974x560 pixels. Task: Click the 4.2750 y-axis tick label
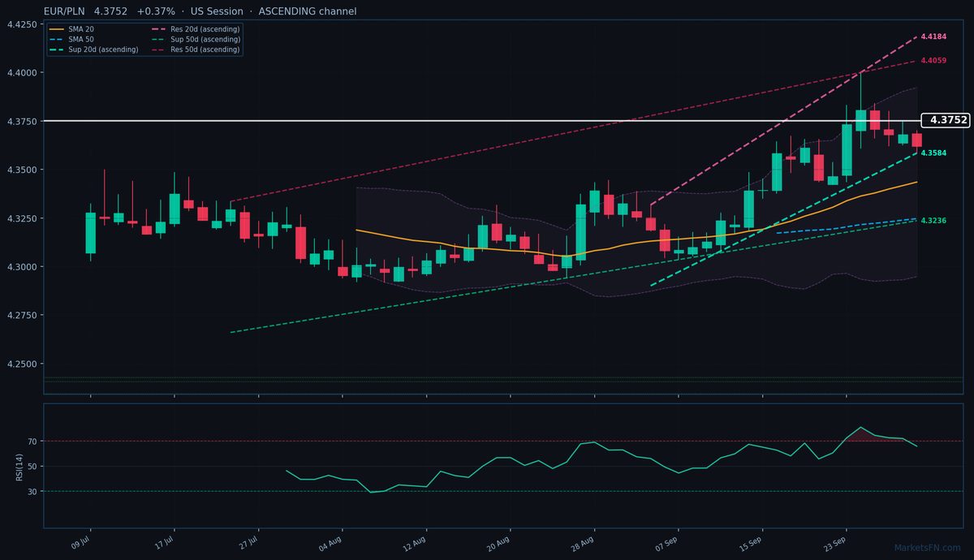[x=21, y=315]
